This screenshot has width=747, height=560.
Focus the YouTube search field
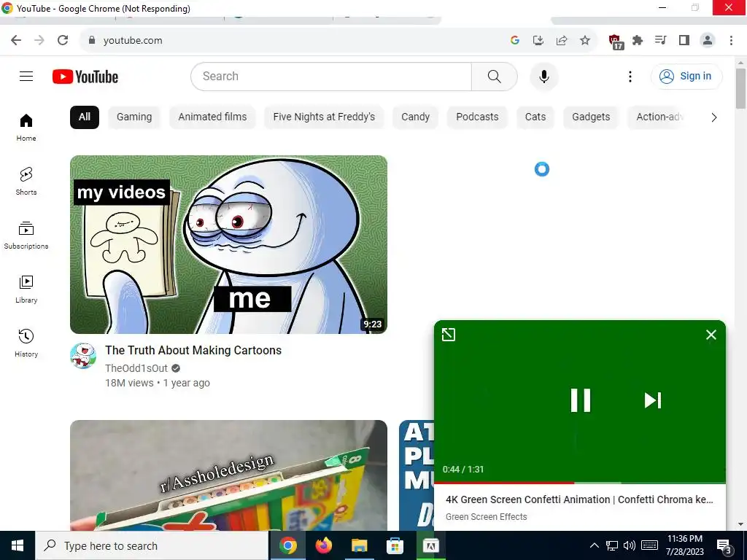tap(331, 77)
